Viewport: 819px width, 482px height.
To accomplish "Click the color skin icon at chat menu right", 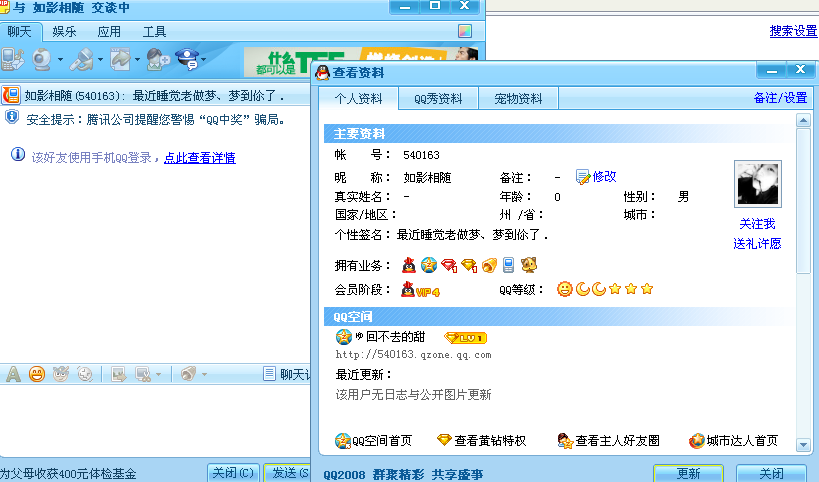I will pyautogui.click(x=465, y=31).
